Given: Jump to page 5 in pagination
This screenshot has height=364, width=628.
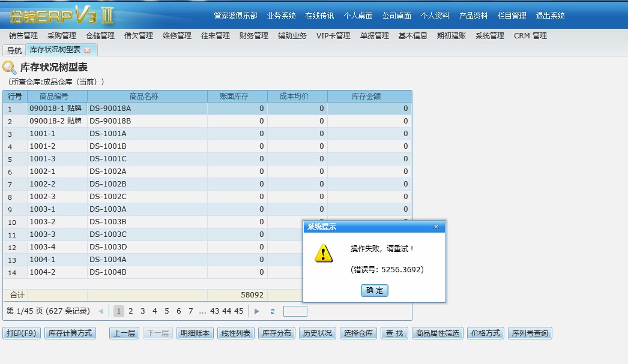Looking at the screenshot, I should (x=167, y=311).
